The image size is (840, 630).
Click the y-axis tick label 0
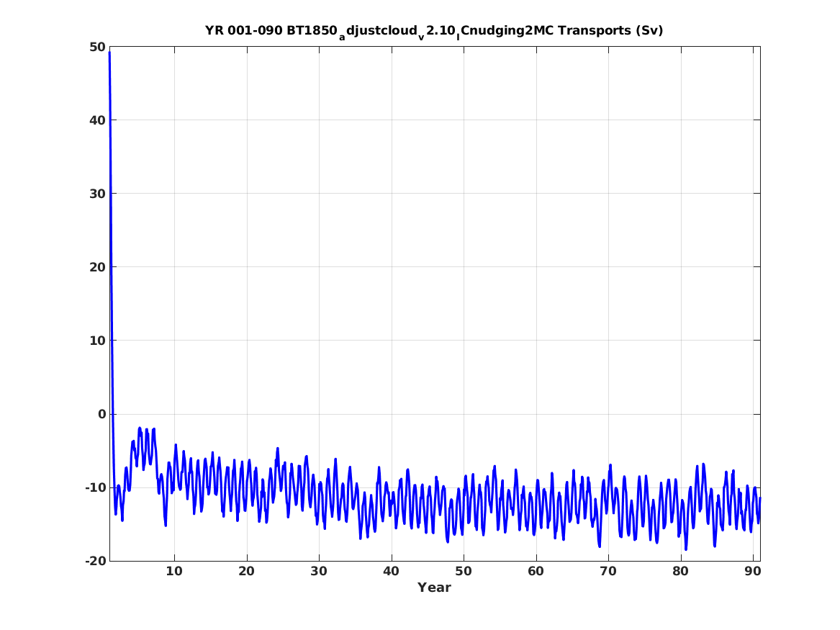coord(101,414)
